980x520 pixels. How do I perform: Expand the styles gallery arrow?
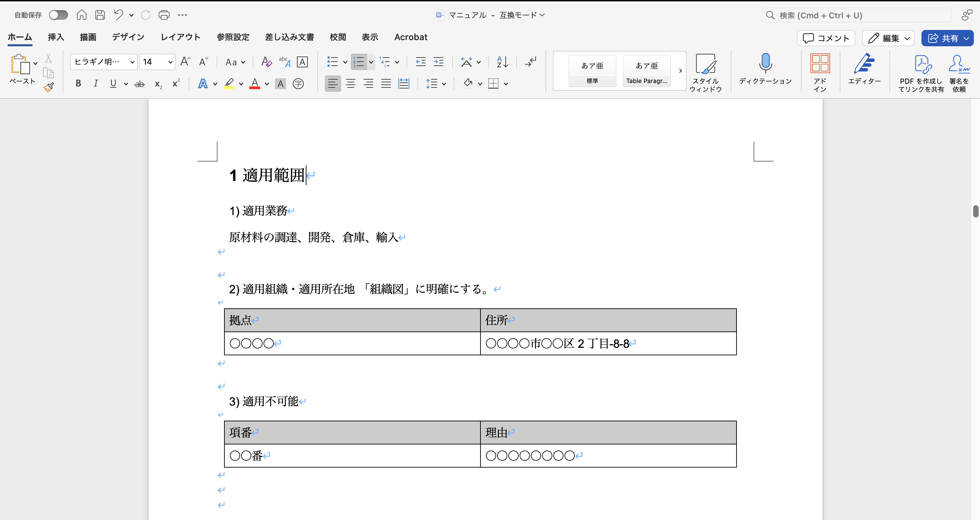680,71
